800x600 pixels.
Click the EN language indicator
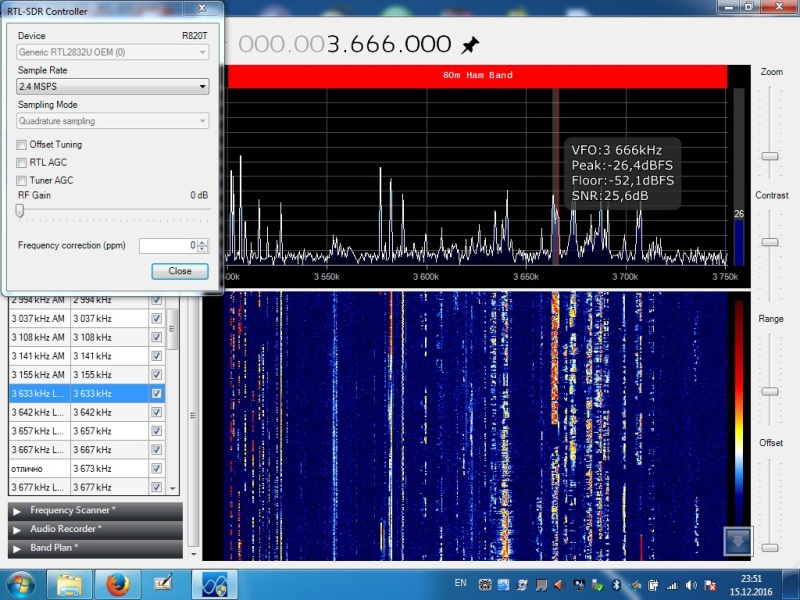pos(460,583)
